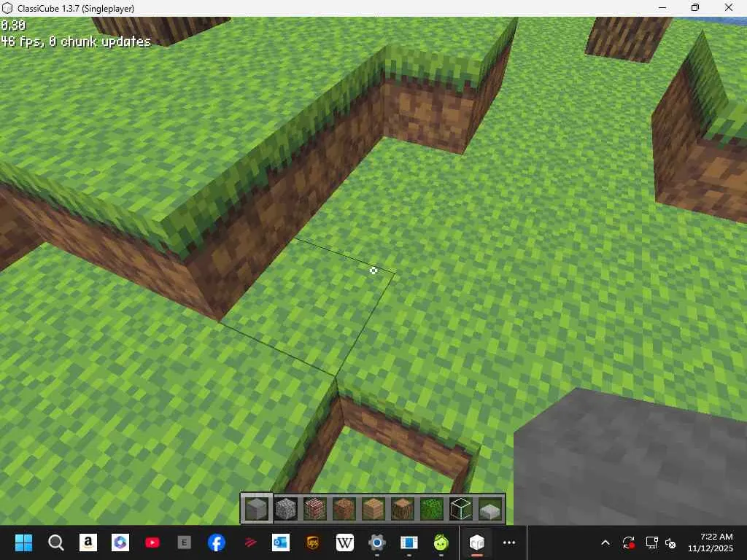Open Wikipedia from the taskbar

click(345, 542)
